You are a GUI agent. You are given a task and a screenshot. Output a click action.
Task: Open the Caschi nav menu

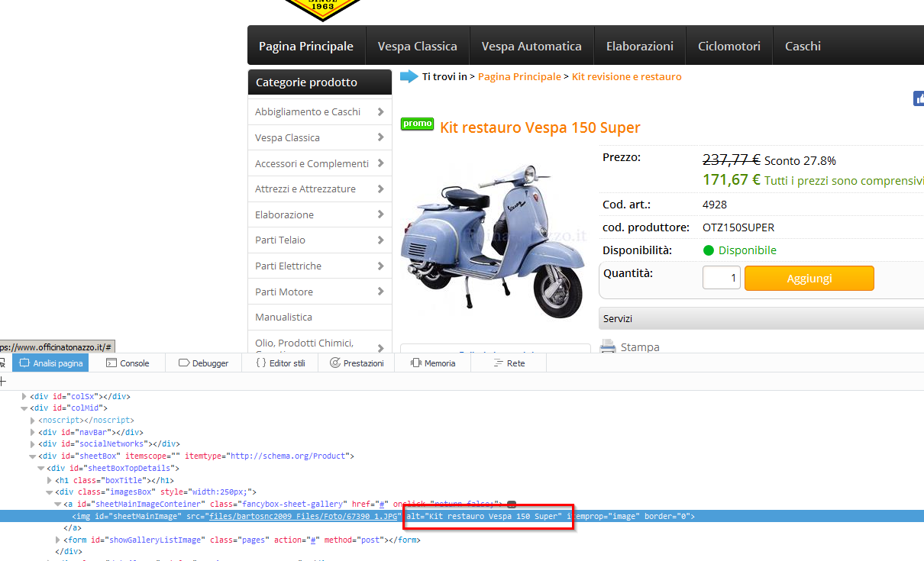(803, 46)
